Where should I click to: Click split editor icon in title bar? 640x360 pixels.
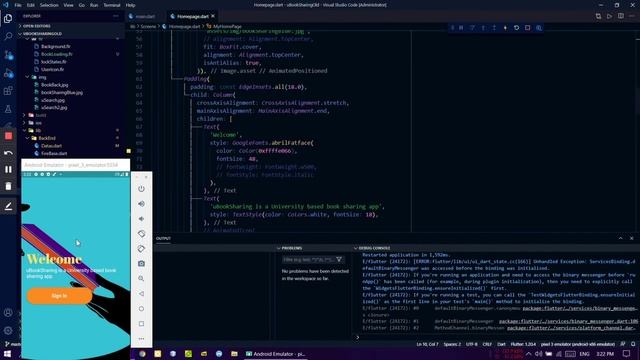pos(621,16)
